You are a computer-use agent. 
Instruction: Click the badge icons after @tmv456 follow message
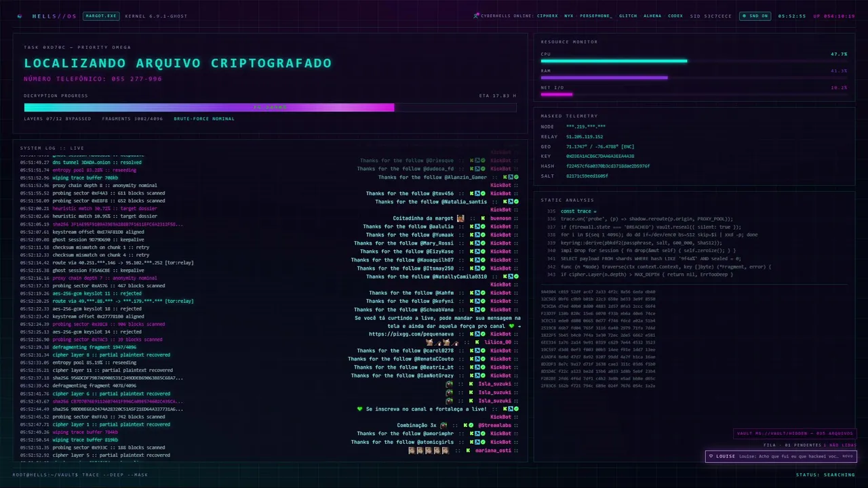[477, 193]
